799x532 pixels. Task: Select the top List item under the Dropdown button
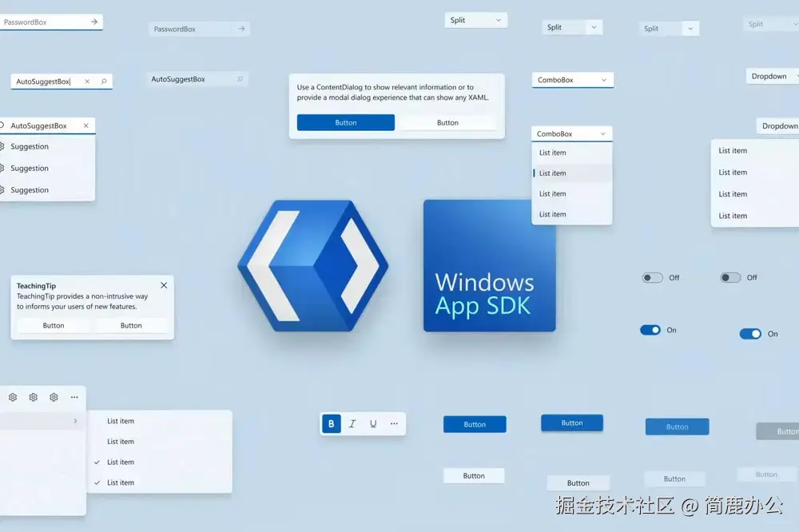click(x=755, y=151)
